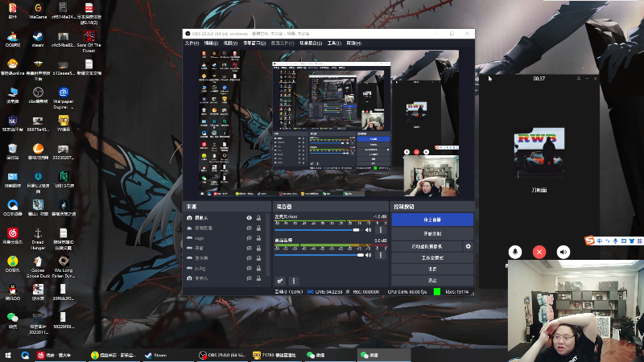Click the 开始录制 button

point(432,233)
